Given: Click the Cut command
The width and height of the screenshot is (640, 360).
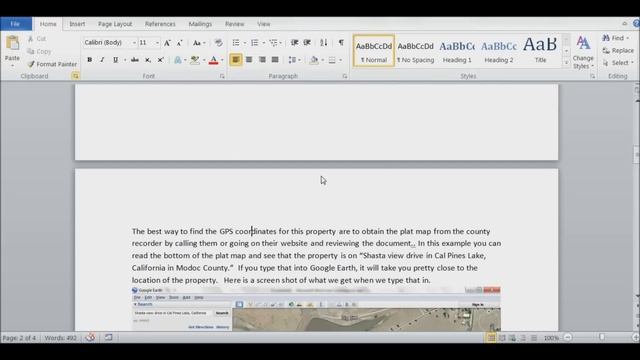Looking at the screenshot, I should click(37, 39).
